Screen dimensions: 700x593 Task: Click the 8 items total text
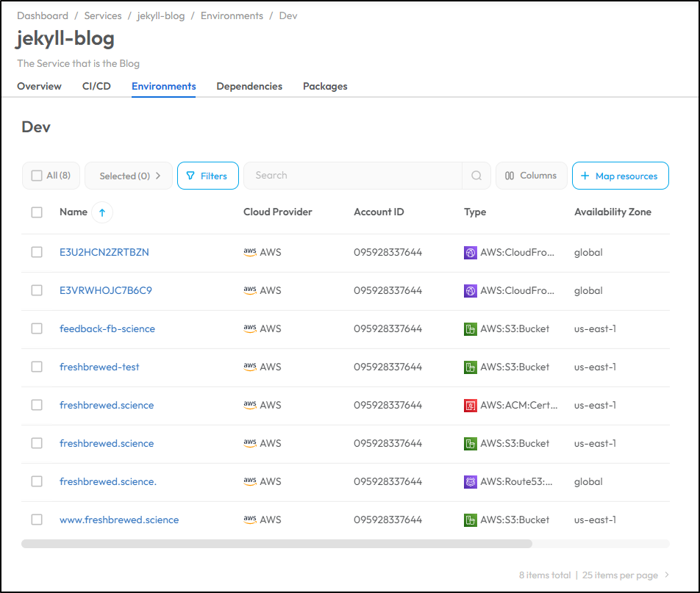click(x=545, y=575)
